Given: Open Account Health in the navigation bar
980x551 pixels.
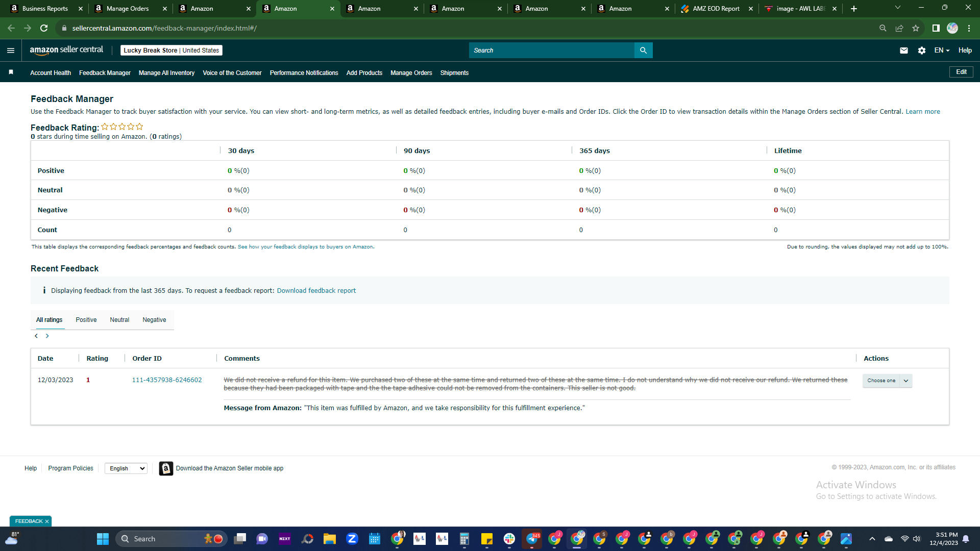Looking at the screenshot, I should tap(51, 73).
